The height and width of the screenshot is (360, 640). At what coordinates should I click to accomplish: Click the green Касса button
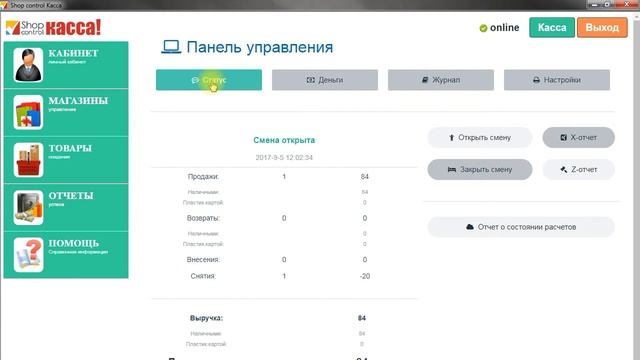pos(552,27)
